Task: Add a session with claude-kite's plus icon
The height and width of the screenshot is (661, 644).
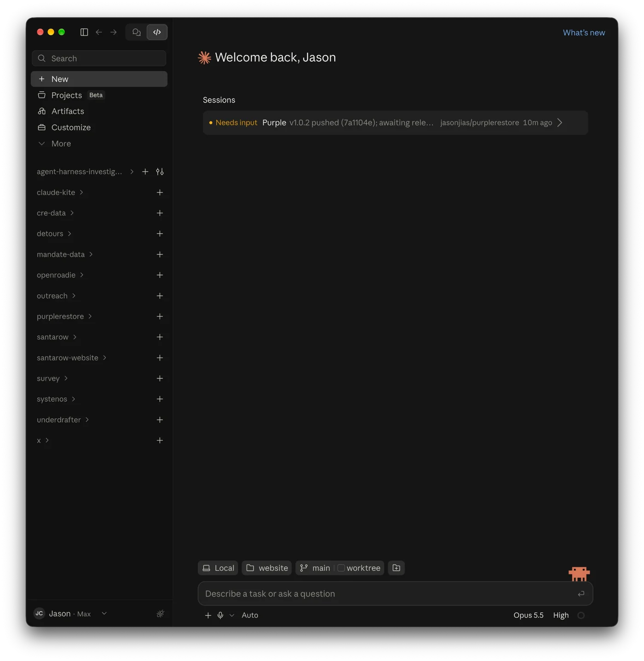Action: point(160,192)
